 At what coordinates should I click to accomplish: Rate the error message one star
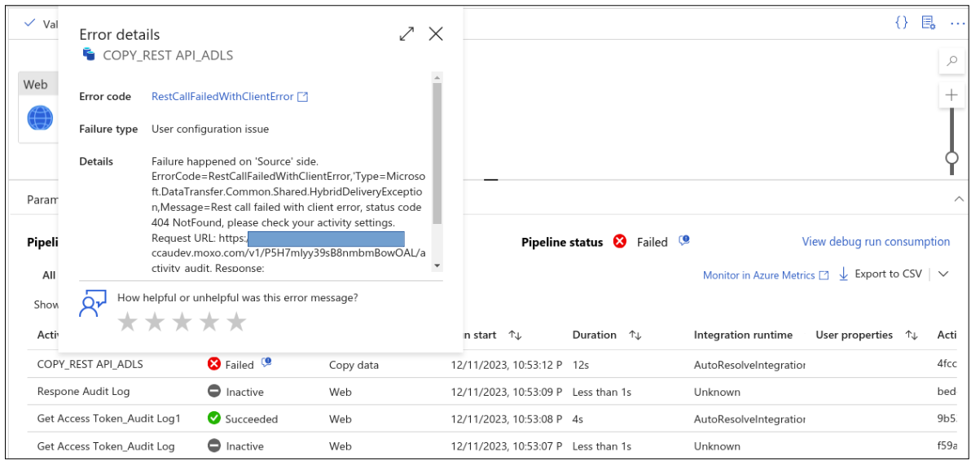coord(127,322)
